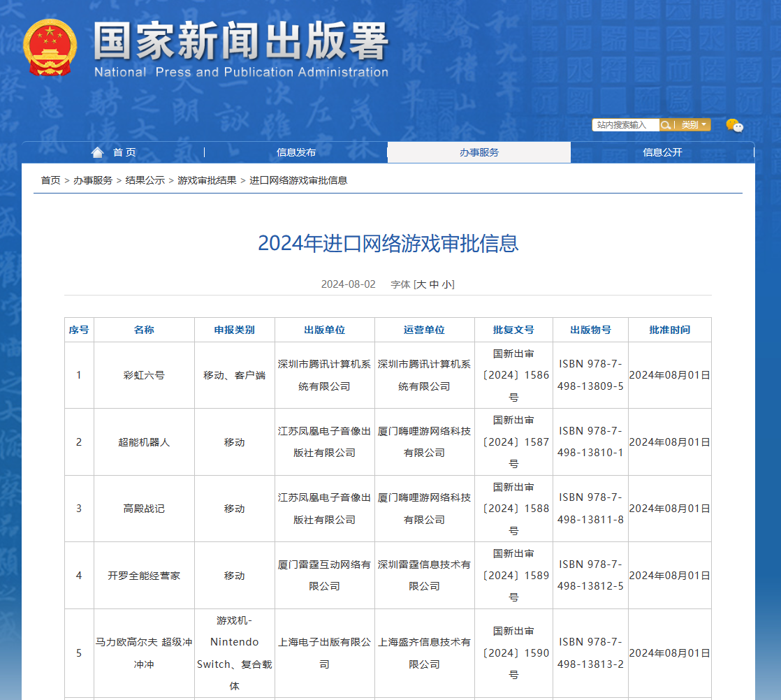Click operator 上海盛齐信息技术有限公司
781x700 pixels.
[x=424, y=653]
